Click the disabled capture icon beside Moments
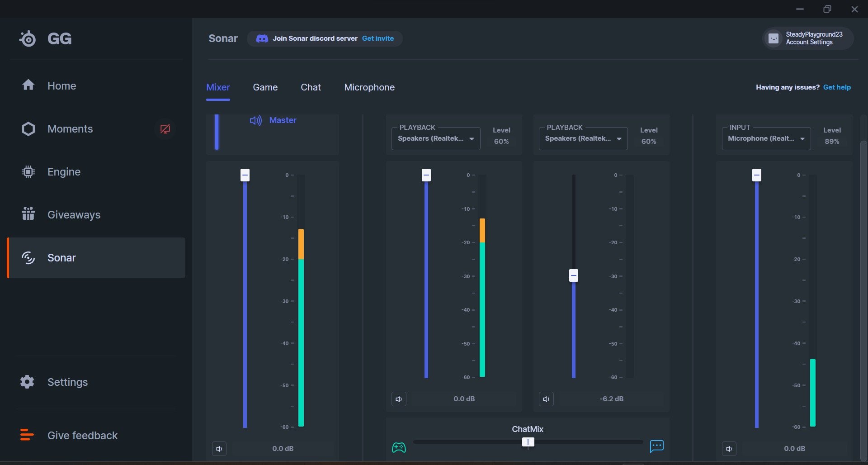Viewport: 868px width, 465px height. (x=165, y=129)
